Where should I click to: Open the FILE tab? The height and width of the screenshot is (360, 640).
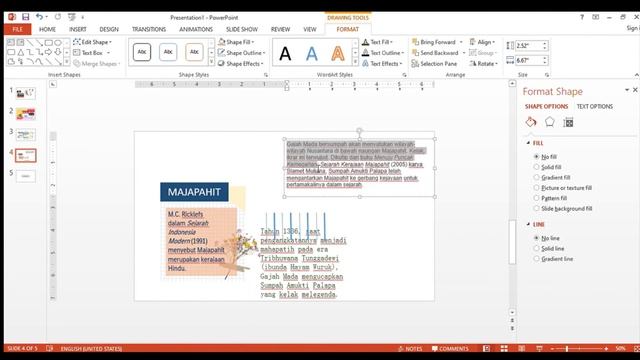click(x=17, y=29)
